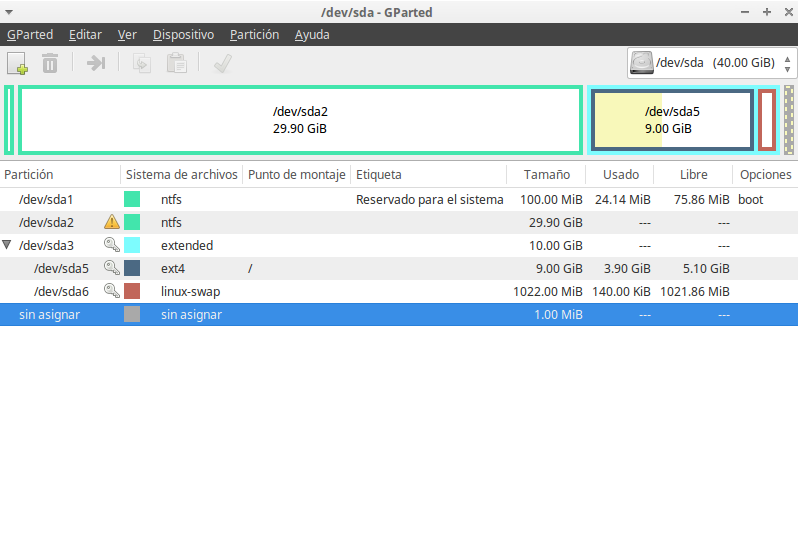Click the warning triangle icon on /dev/sda2

112,222
